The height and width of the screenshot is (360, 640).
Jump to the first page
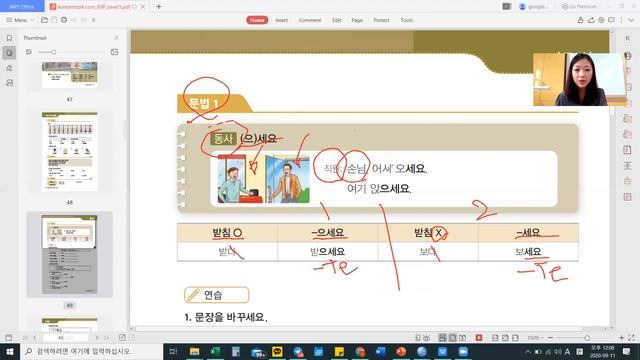(25, 338)
